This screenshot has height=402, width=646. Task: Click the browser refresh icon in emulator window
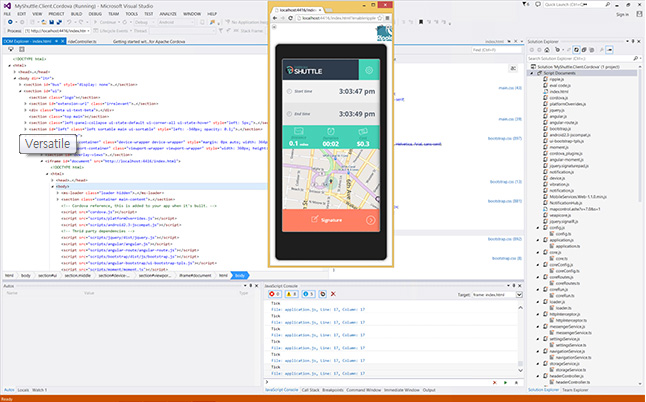tap(290, 18)
